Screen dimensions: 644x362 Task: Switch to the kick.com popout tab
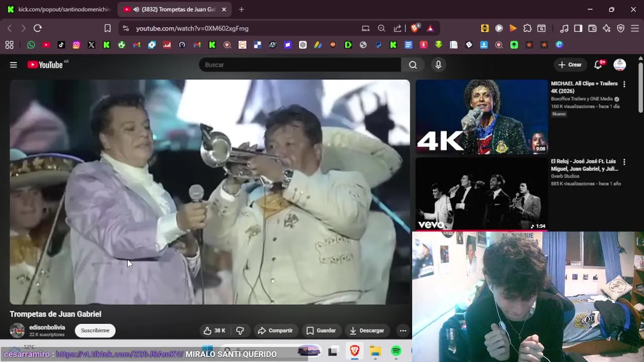tap(59, 9)
